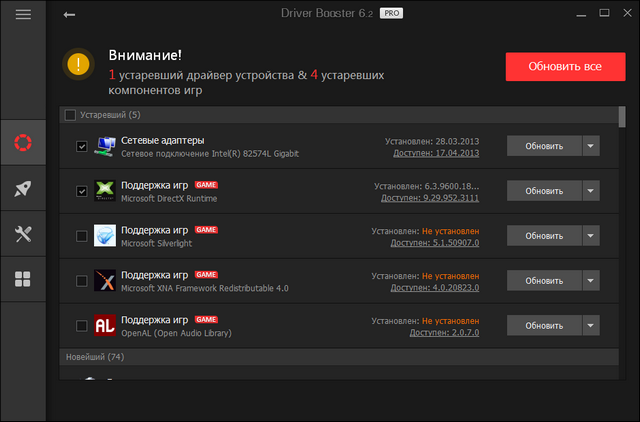Click the yellow warning exclamation icon
Image resolution: width=640 pixels, height=422 pixels.
[x=78, y=64]
